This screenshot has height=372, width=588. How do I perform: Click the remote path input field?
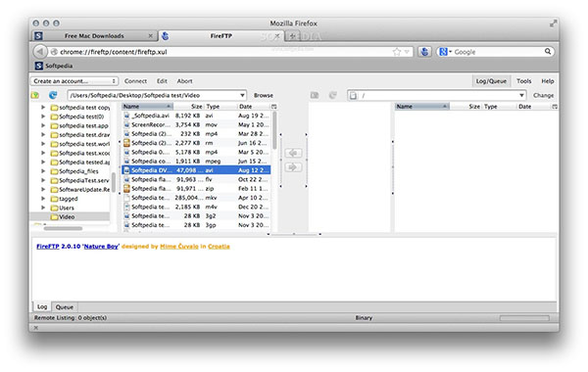click(437, 95)
